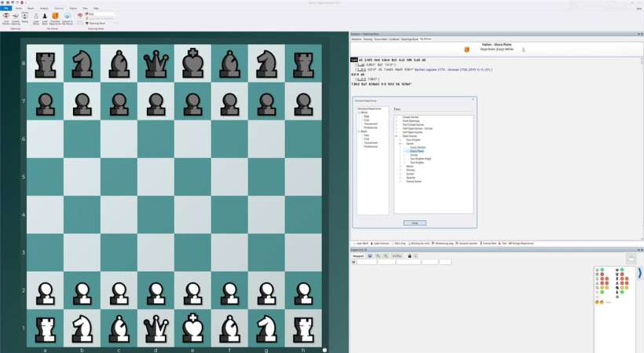Open Standard Repertoire from the ribbon
The width and height of the screenshot is (644, 353).
[x=55, y=17]
